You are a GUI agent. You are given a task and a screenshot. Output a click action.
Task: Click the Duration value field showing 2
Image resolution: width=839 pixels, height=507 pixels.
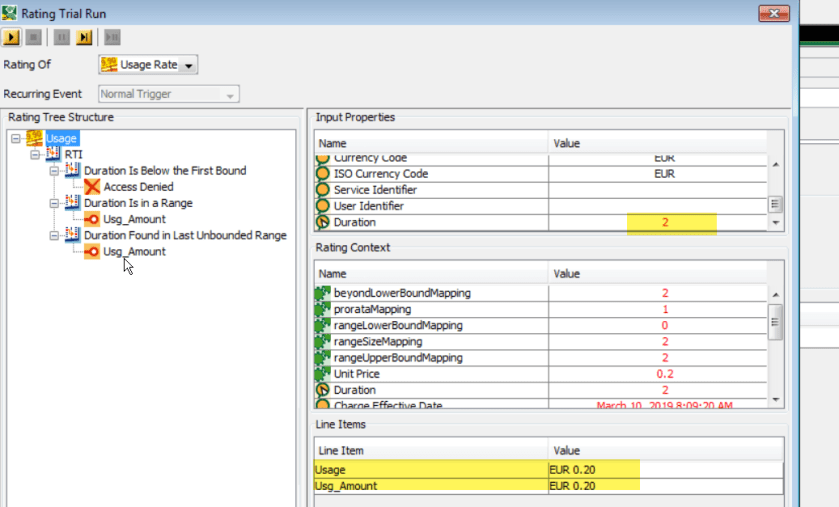coord(664,222)
